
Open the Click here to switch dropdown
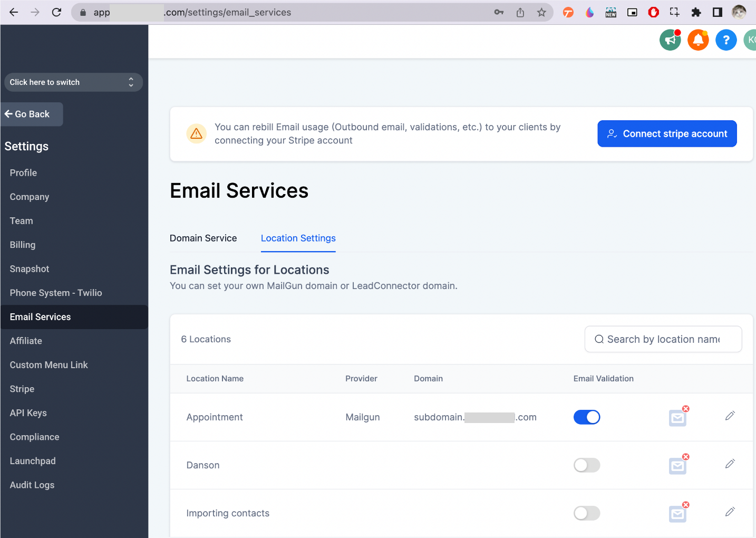coord(73,82)
